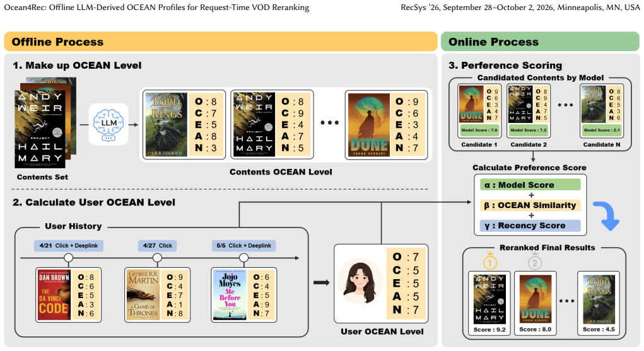The image size is (644, 351).
Task: Select the '4/21 Click + Deeplink' tag
Action: [x=69, y=246]
